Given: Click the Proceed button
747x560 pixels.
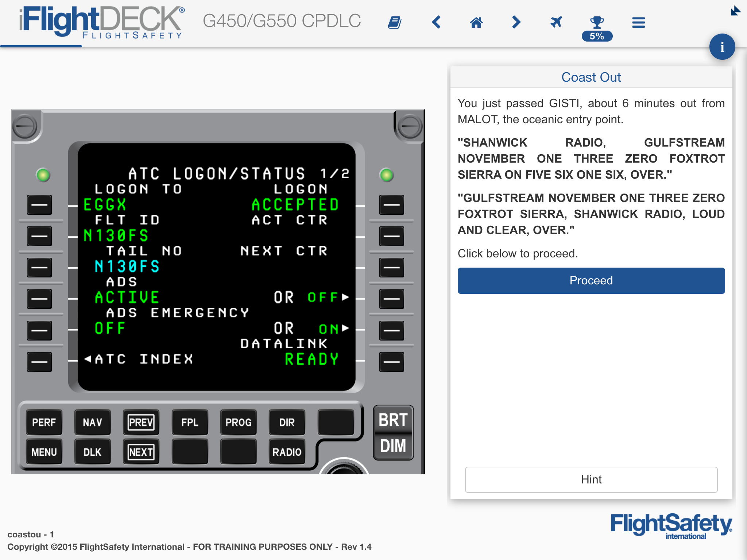Looking at the screenshot, I should click(x=591, y=280).
